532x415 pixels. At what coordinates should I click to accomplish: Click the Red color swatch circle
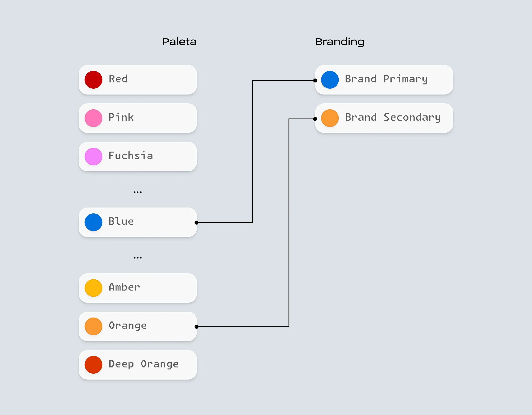[x=93, y=80]
